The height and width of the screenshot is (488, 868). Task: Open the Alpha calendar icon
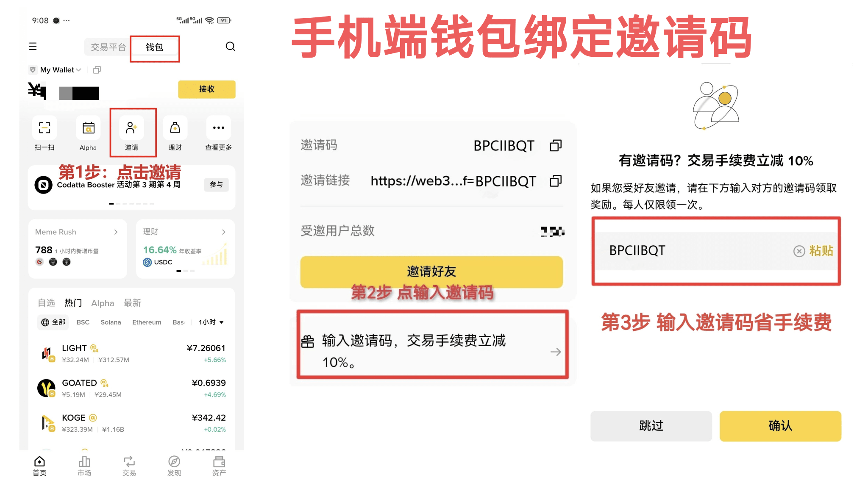[88, 128]
